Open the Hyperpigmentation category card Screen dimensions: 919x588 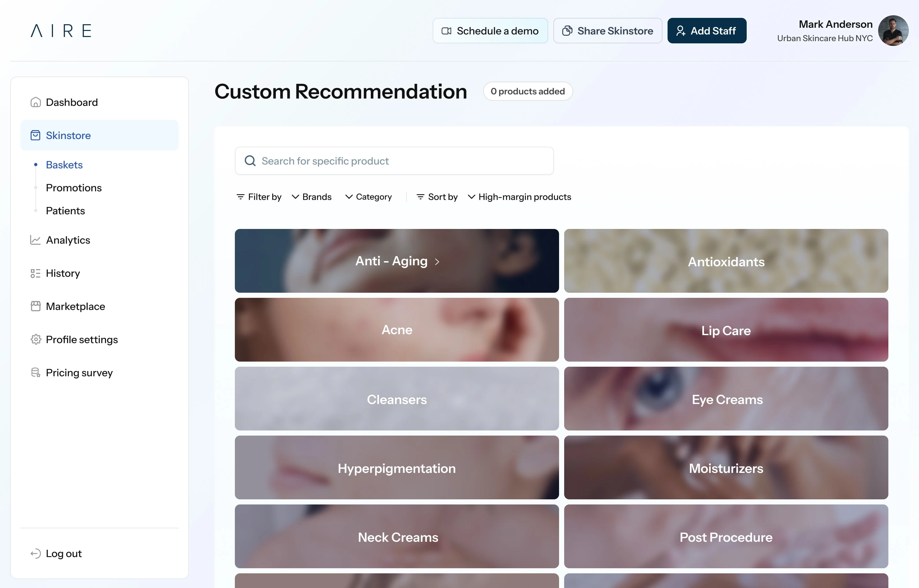click(397, 467)
